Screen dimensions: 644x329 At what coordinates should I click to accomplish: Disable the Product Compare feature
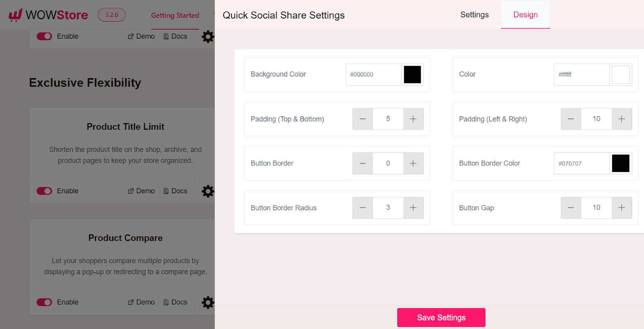tap(44, 302)
